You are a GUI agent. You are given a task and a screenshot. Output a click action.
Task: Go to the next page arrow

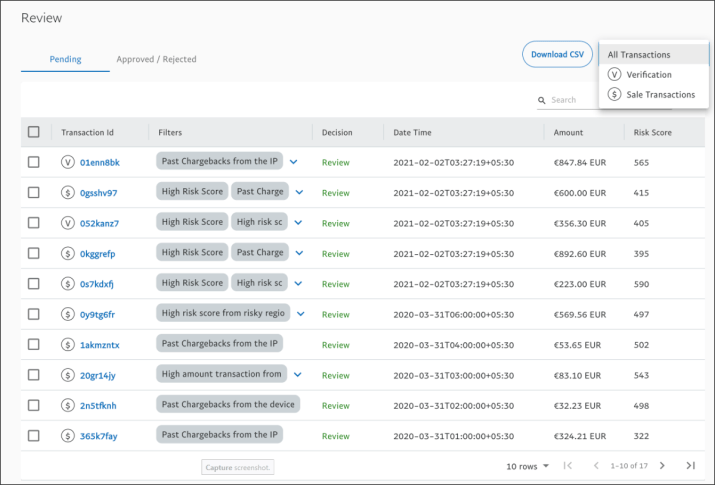pos(659,466)
